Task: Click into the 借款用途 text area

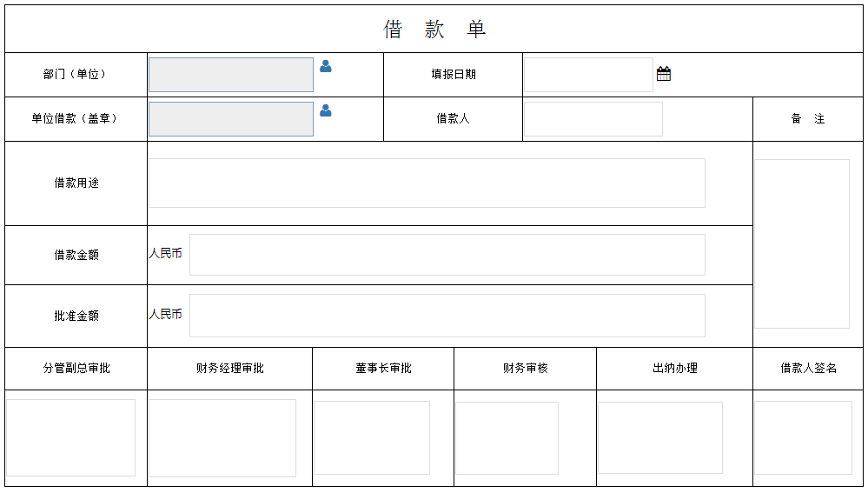Action: 427,183
